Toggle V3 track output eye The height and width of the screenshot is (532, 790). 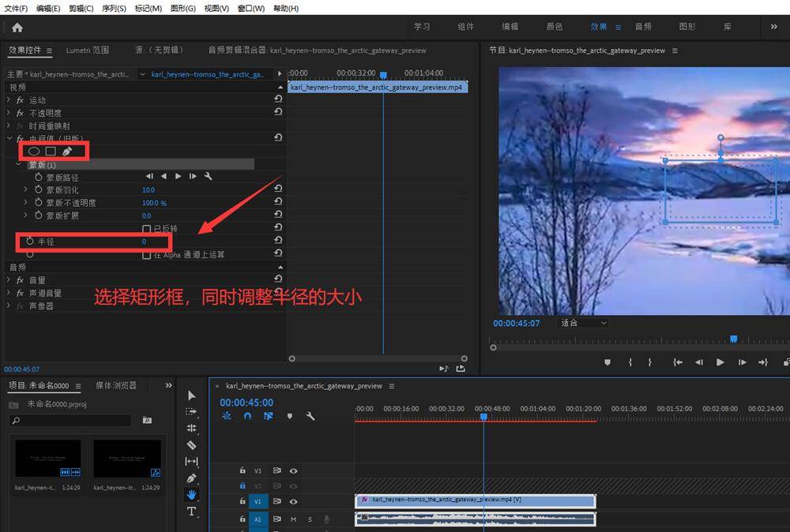(294, 471)
